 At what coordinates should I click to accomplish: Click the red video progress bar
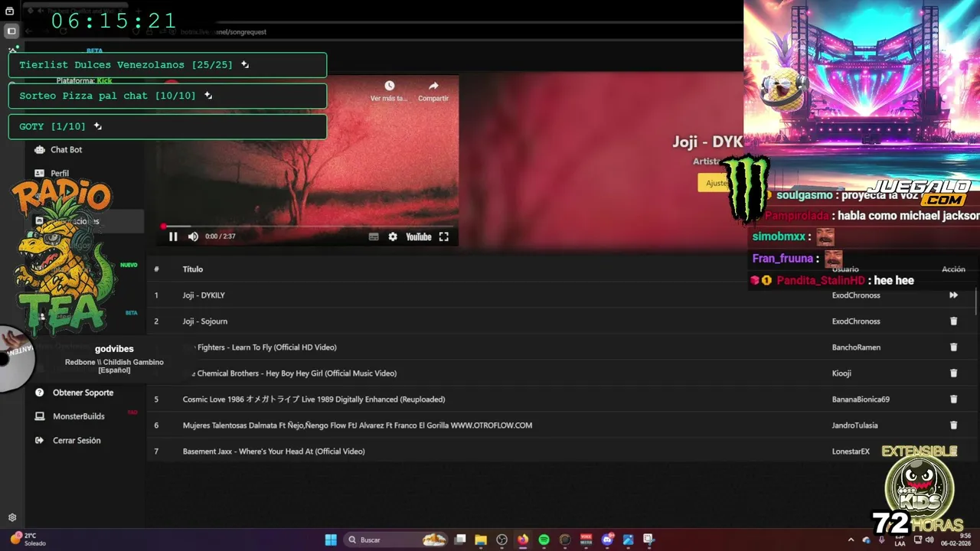click(x=308, y=227)
